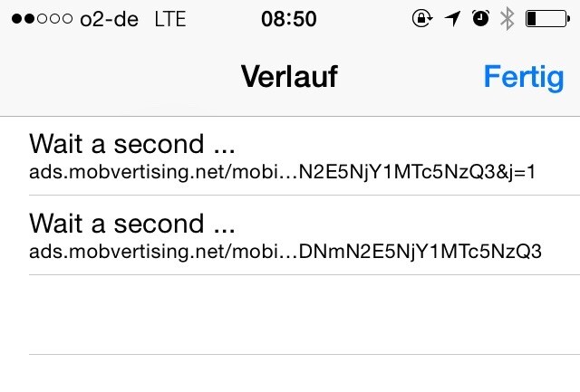Click URL ending in DNmN2E5NjY1MTc5NzQ3
580x392 pixels.
[x=285, y=252]
